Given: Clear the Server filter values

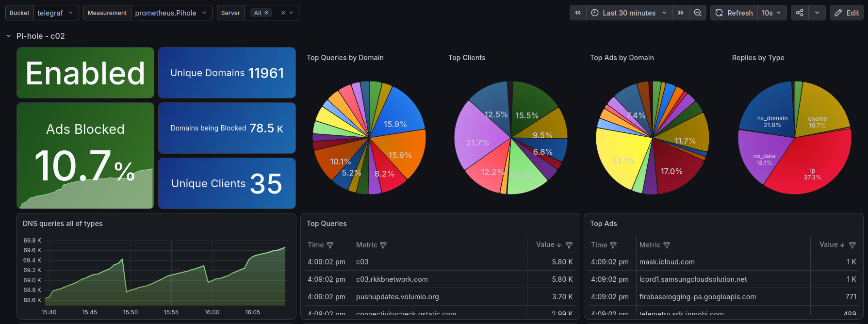Looking at the screenshot, I should pos(283,13).
